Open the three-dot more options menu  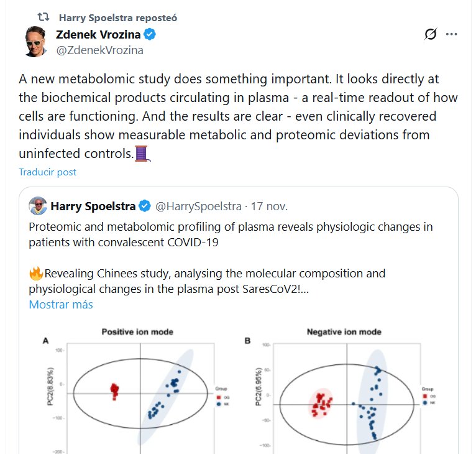(x=452, y=35)
